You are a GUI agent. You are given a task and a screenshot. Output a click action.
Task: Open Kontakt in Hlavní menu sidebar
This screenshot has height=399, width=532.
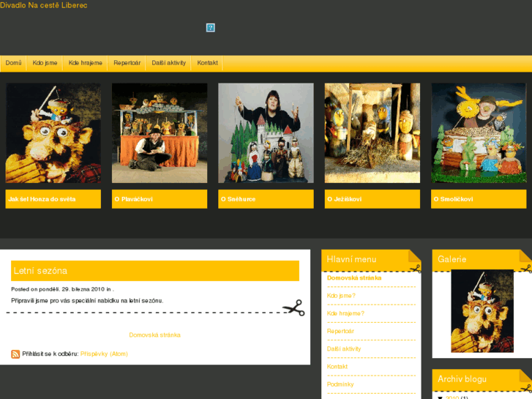(x=337, y=366)
